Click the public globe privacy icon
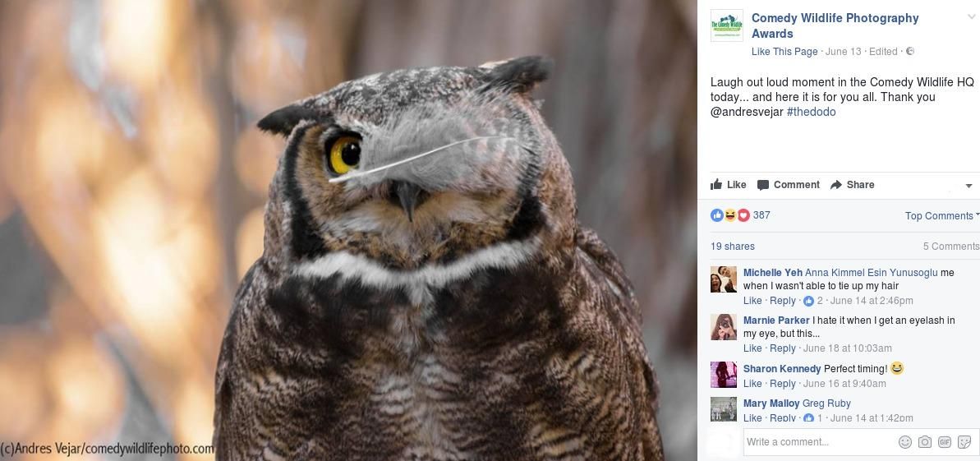Viewport: 980px width, 461px height. pyautogui.click(x=910, y=52)
